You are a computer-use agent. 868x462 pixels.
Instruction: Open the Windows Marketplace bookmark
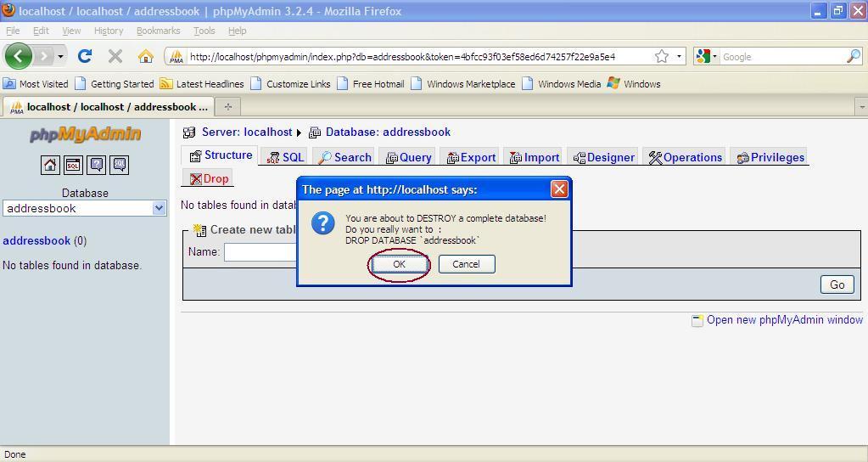[x=463, y=83]
